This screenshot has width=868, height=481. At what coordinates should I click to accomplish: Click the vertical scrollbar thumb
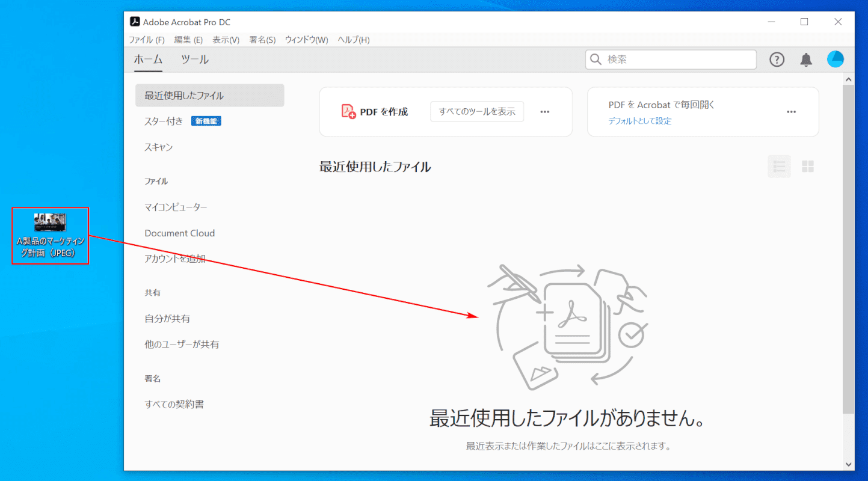(849, 249)
